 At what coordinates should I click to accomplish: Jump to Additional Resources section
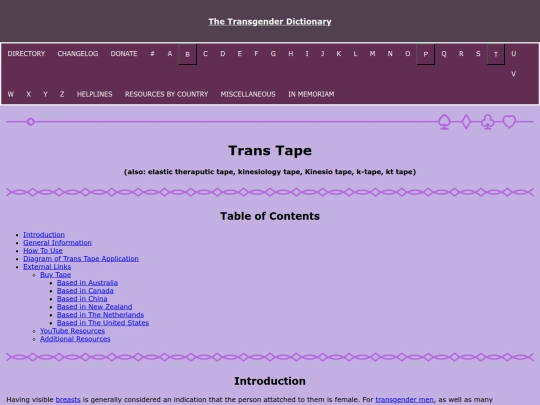coord(75,339)
